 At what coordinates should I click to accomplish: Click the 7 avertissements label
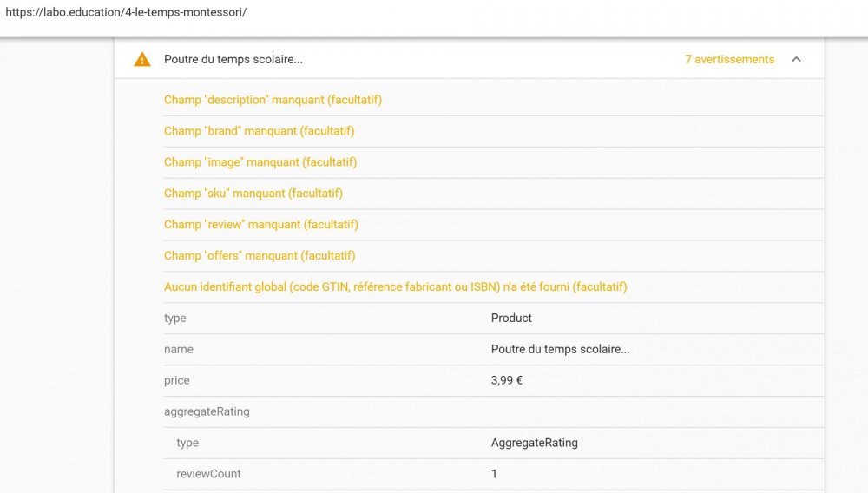coord(729,60)
